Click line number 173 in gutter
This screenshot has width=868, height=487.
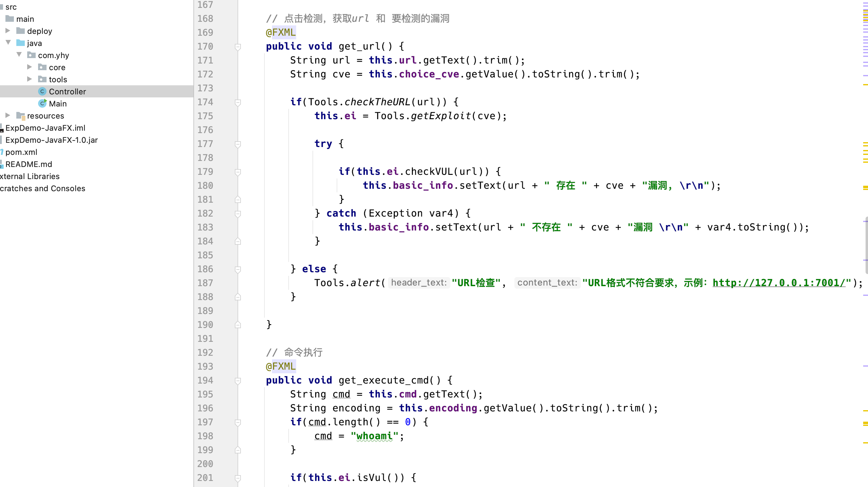(205, 88)
